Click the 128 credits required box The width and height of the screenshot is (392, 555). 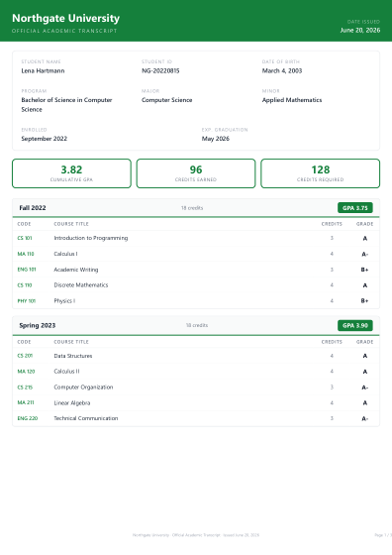321,173
